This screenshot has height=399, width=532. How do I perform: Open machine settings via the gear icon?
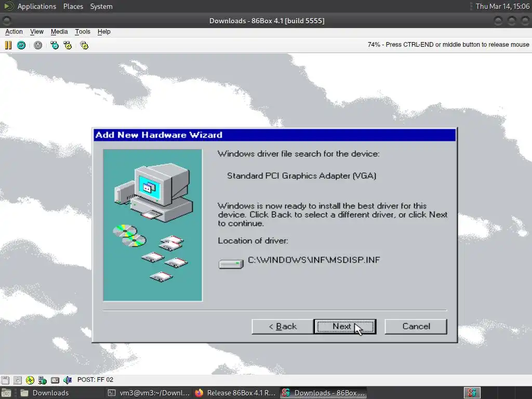(84, 45)
